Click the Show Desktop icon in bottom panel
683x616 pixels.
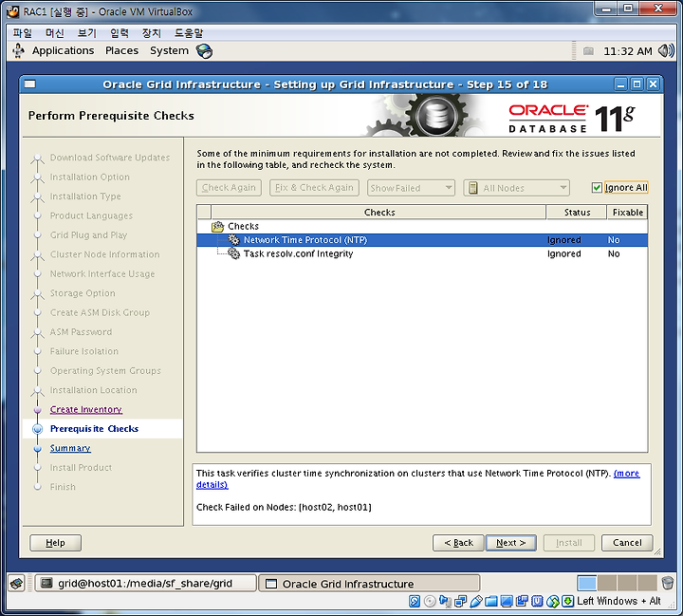pyautogui.click(x=17, y=583)
